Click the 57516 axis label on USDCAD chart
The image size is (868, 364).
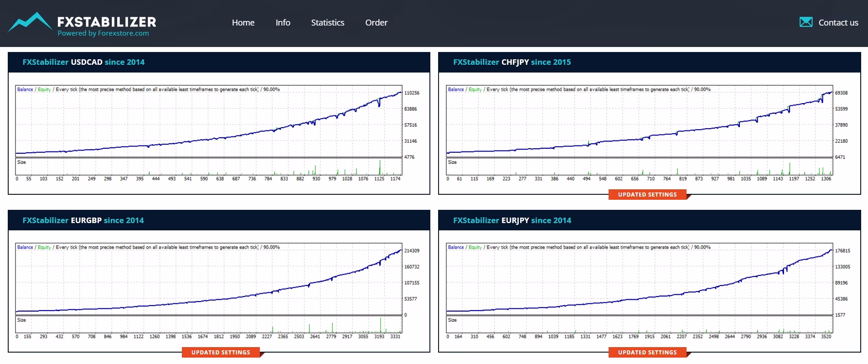point(410,125)
